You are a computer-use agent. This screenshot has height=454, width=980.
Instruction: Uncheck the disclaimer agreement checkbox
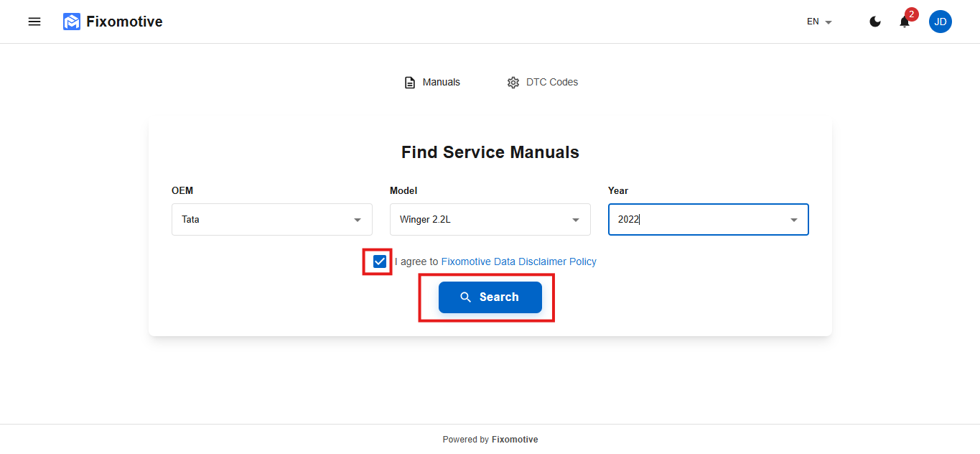click(x=380, y=261)
